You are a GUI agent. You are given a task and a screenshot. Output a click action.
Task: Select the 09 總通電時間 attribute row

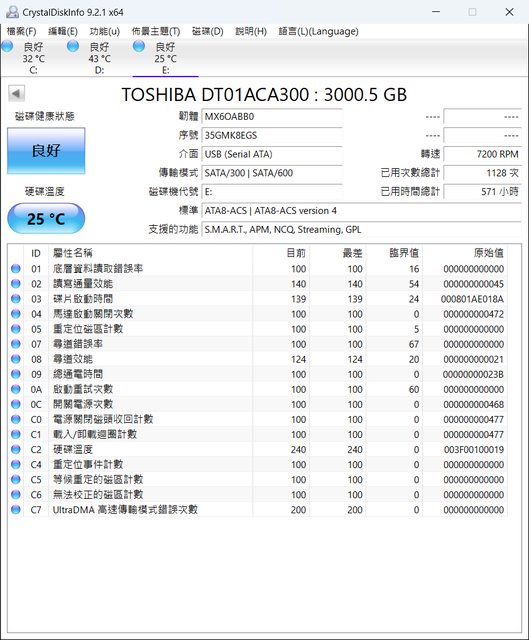pyautogui.click(x=258, y=374)
